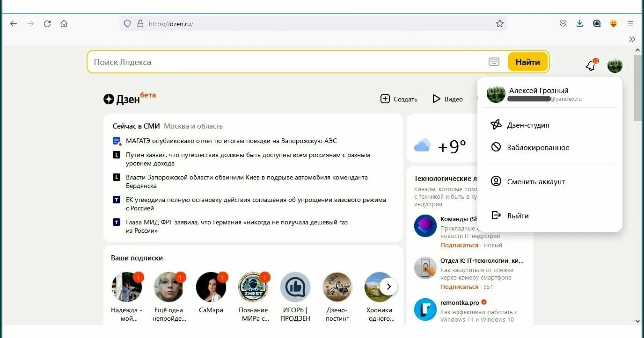Click the Pocket save icon in toolbar

click(x=563, y=23)
